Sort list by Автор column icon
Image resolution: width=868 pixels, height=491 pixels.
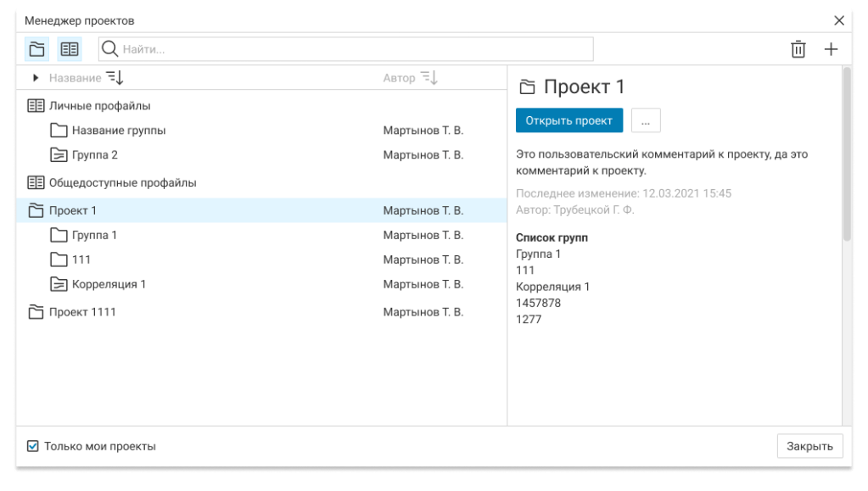coord(429,78)
